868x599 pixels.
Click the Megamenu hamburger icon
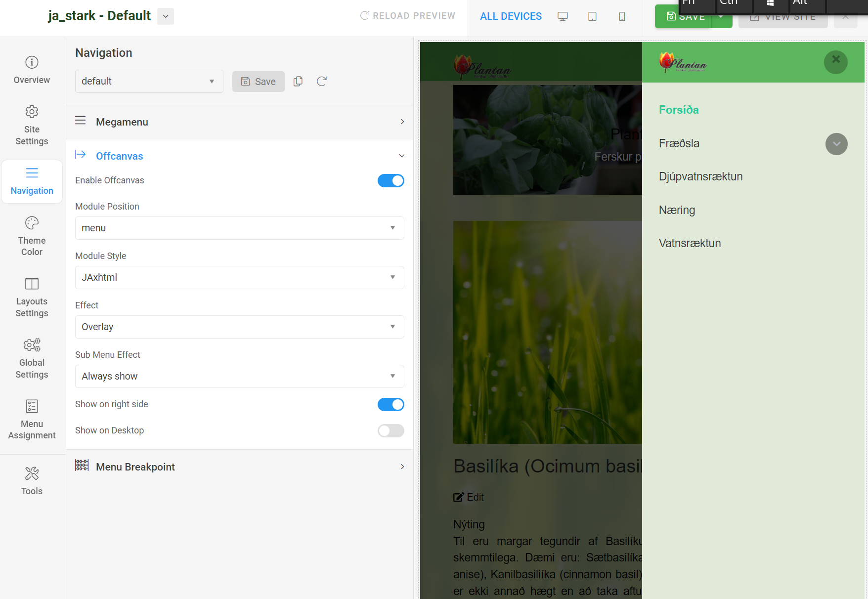click(x=81, y=121)
